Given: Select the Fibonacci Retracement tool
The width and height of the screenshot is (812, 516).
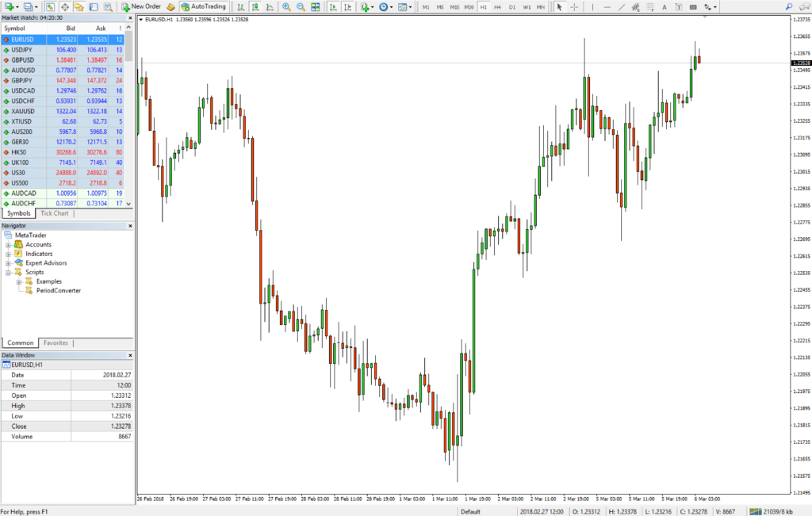Looking at the screenshot, I should [650, 6].
